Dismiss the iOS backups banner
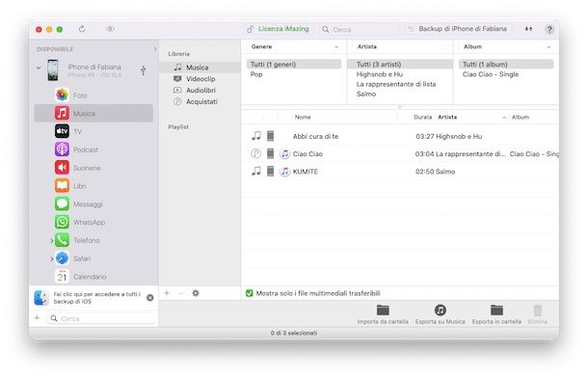Screen dimensions: 588x378 click(x=150, y=298)
